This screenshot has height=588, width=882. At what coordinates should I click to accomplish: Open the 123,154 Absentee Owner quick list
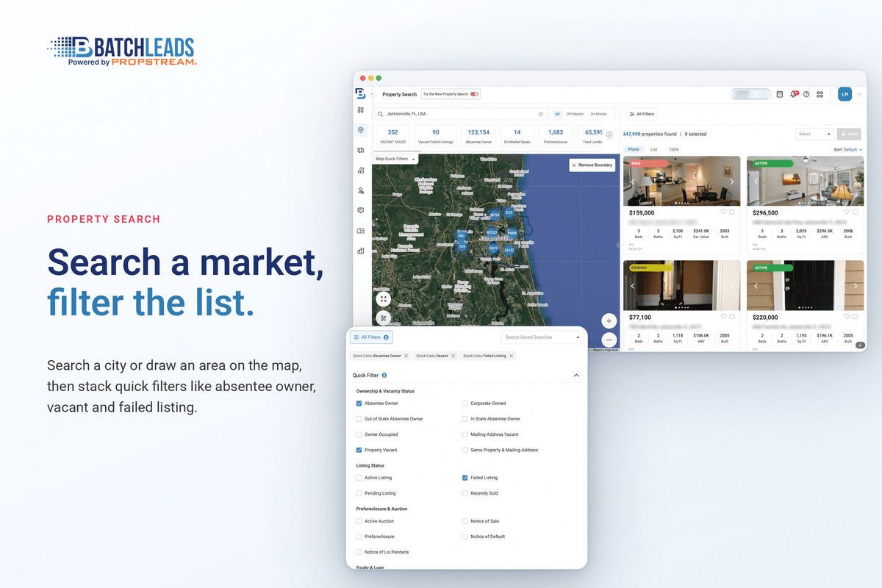click(478, 135)
